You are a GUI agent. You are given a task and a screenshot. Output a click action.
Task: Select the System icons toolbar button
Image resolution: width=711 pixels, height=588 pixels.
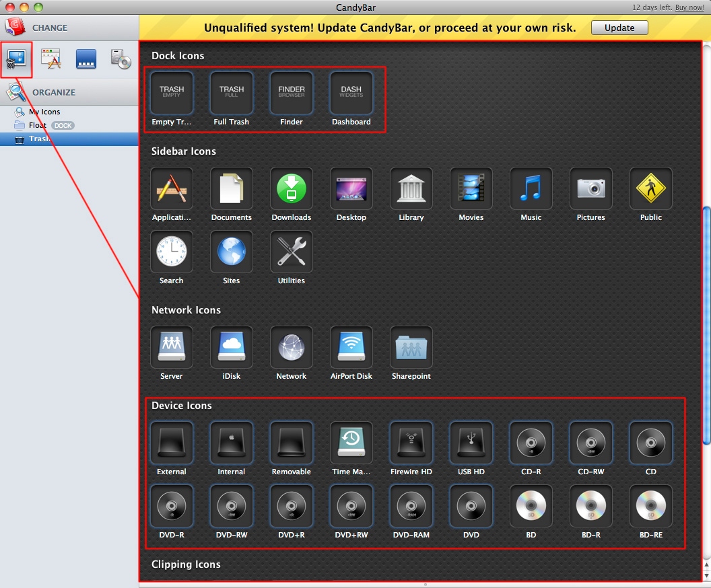pyautogui.click(x=16, y=59)
